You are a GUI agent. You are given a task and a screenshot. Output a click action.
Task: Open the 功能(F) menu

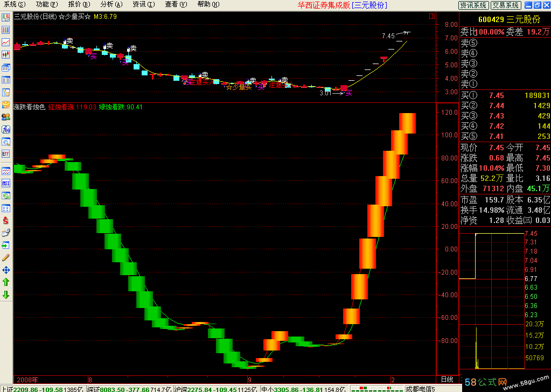(47, 4)
